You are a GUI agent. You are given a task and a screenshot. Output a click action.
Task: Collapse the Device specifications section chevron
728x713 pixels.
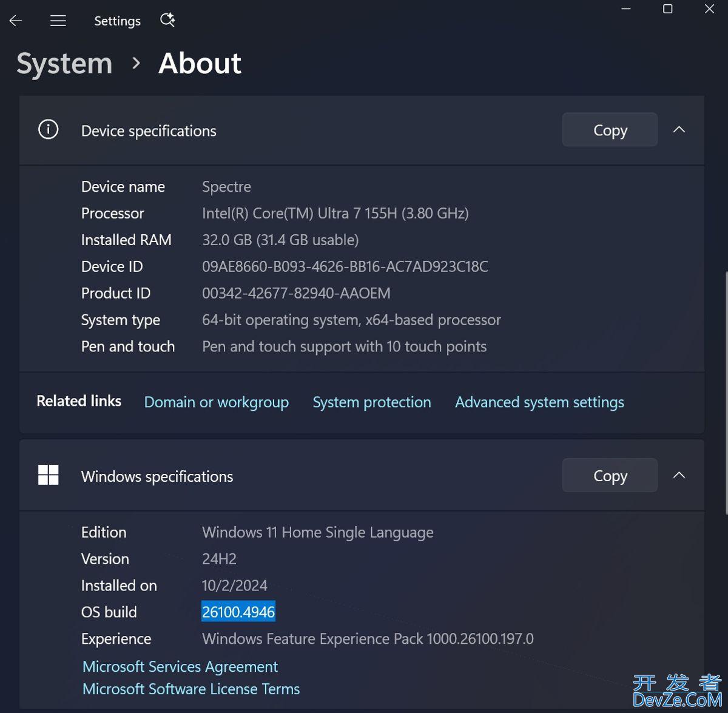[679, 129]
